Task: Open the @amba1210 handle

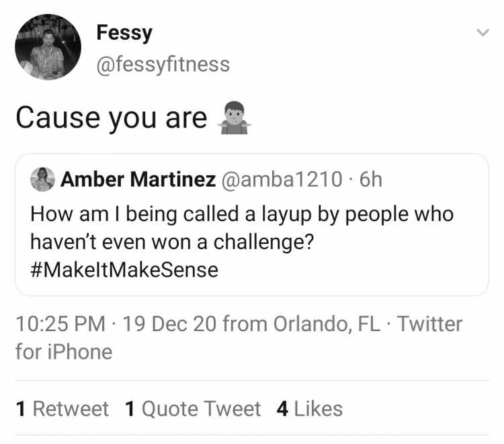Action: click(282, 179)
